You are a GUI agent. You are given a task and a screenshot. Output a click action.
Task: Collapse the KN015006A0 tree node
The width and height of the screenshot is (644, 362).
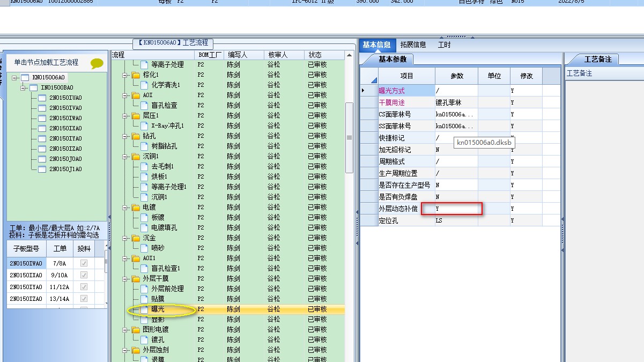coord(15,77)
